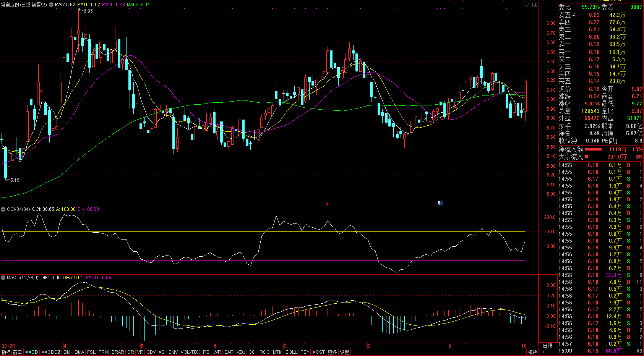Click the MA5: 5.92 label
The height and width of the screenshot is (356, 644).
click(65, 5)
